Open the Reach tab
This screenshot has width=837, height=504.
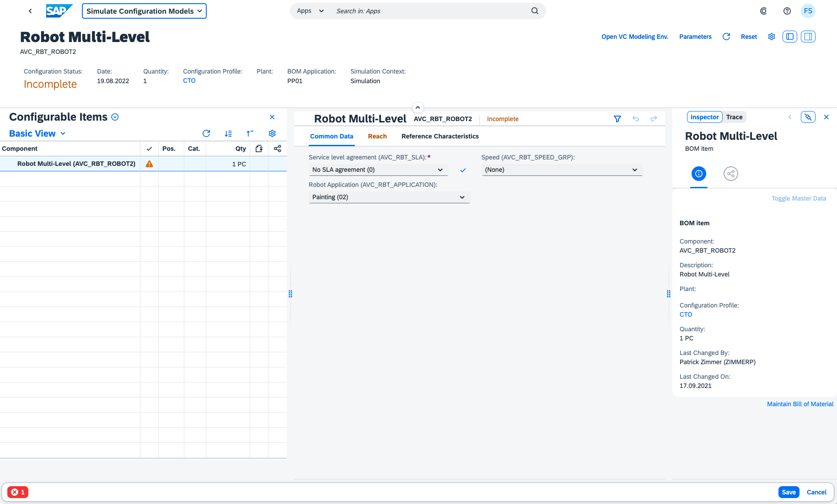(377, 136)
